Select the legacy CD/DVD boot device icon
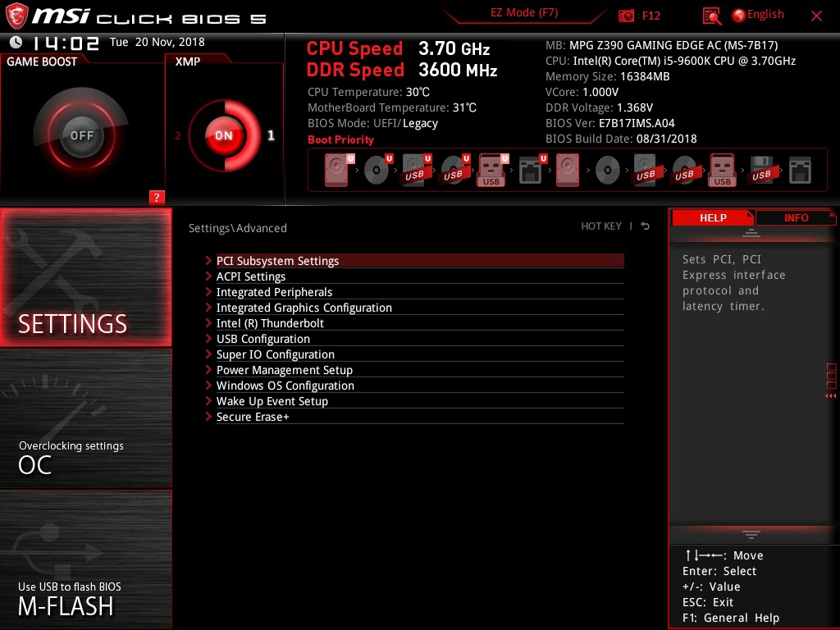 pos(608,171)
